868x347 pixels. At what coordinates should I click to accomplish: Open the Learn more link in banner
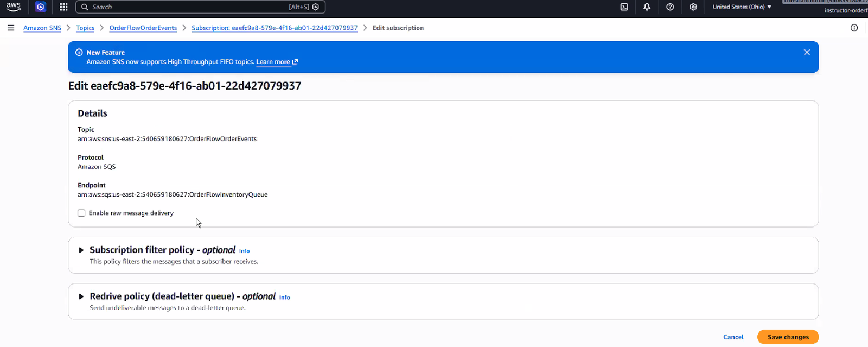(277, 62)
